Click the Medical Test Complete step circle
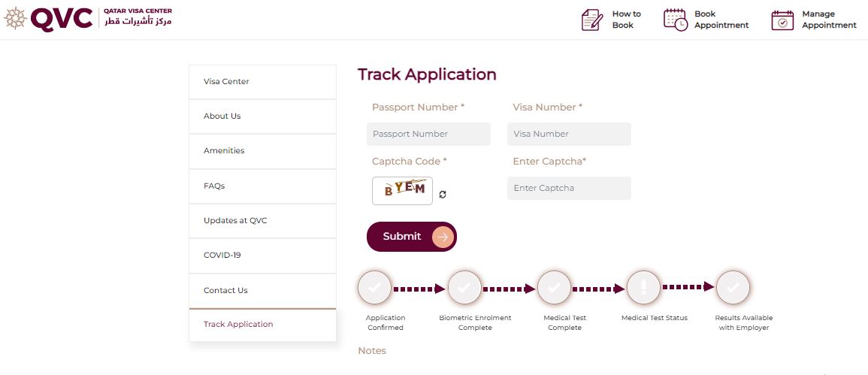868x375 pixels. [554, 287]
